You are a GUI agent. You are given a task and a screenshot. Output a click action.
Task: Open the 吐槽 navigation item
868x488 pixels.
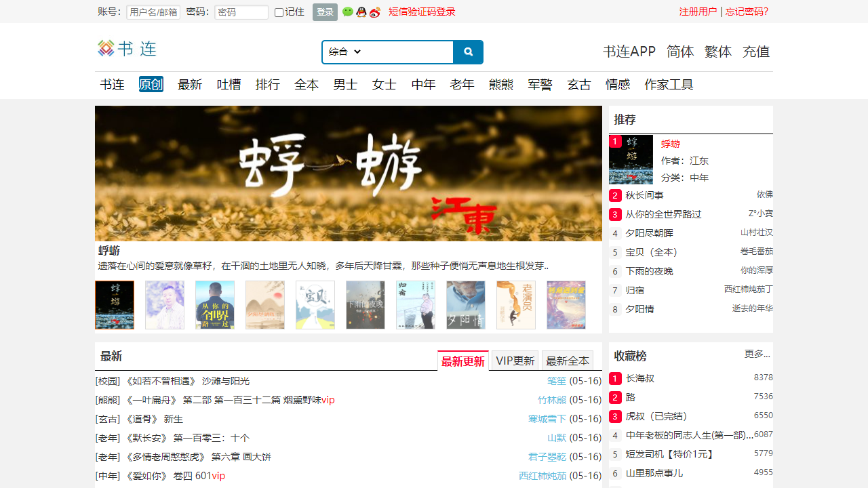pos(229,85)
